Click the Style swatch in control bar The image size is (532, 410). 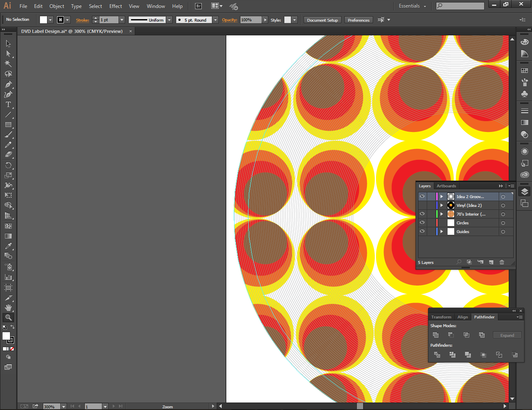[x=287, y=20]
